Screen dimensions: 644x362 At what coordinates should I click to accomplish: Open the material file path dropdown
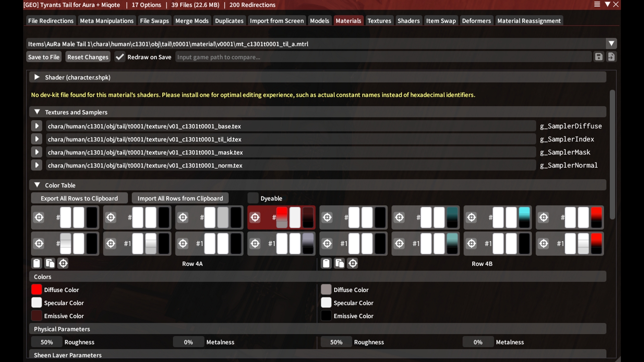click(x=611, y=44)
